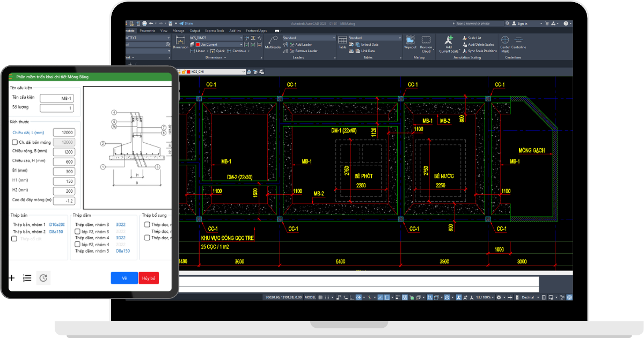Screen dimensions: 644x338
Task: Enable the 'Ch. dài bản móng' checkbox
Action: [x=14, y=142]
